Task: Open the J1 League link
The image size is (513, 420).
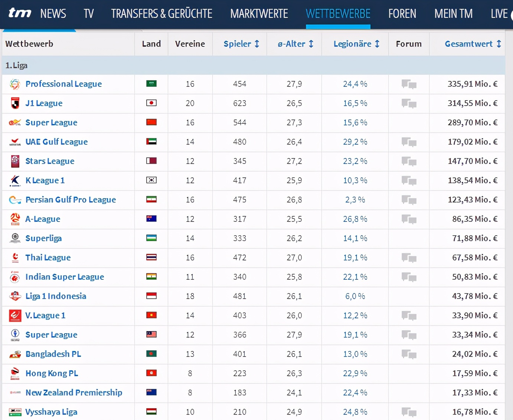Action: (44, 103)
